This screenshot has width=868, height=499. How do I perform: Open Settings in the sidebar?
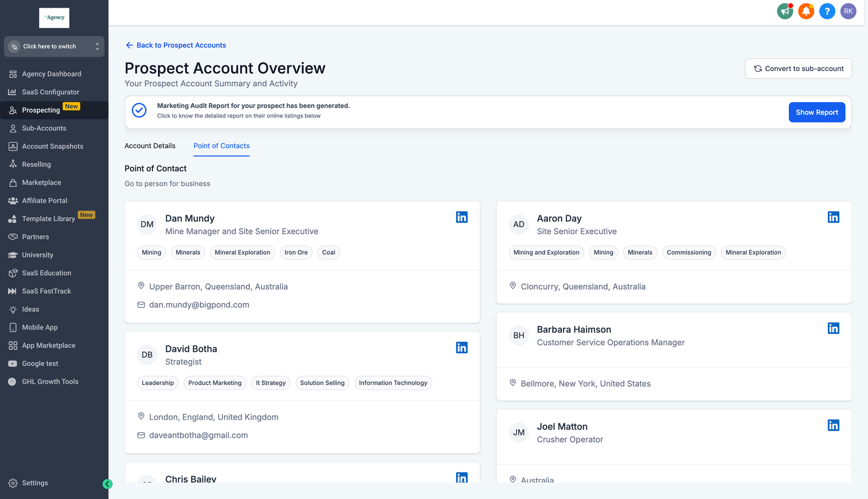coord(35,483)
